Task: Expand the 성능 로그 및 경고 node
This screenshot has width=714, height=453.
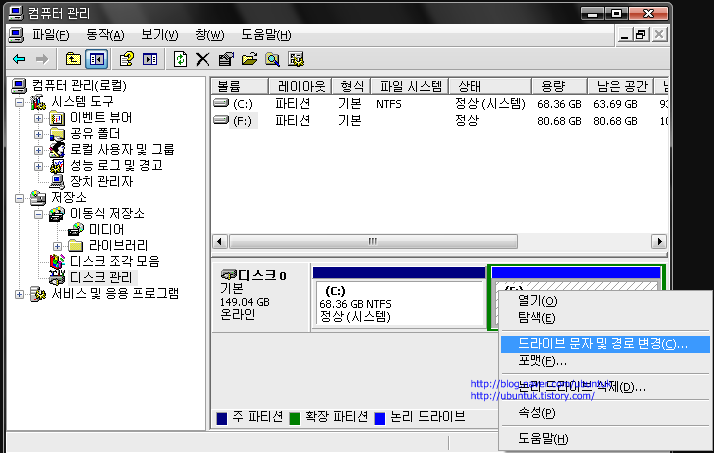Action: [38, 166]
